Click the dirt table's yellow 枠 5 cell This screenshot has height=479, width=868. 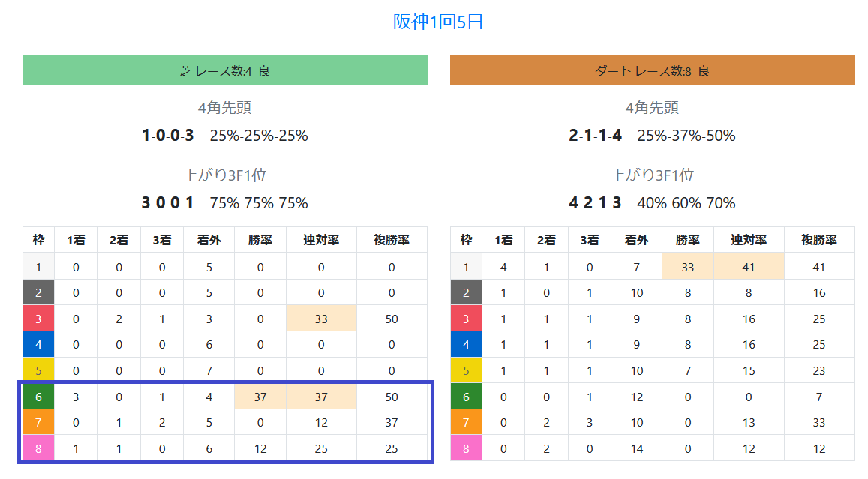[466, 370]
